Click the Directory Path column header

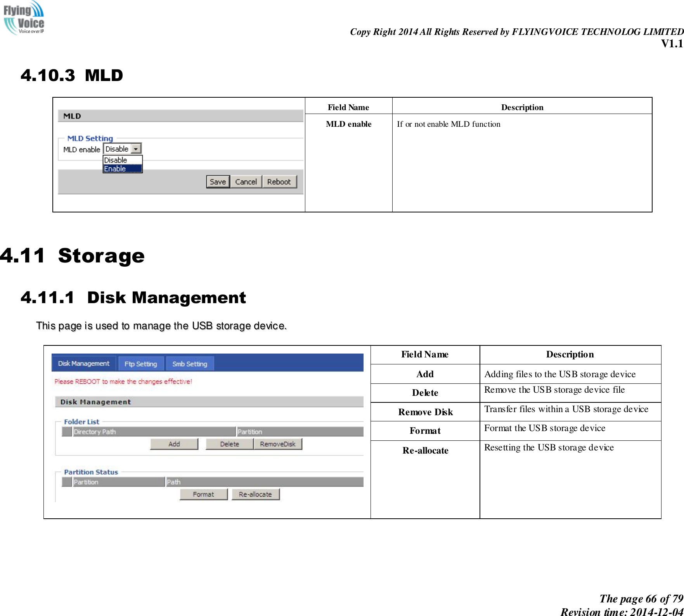pos(154,432)
